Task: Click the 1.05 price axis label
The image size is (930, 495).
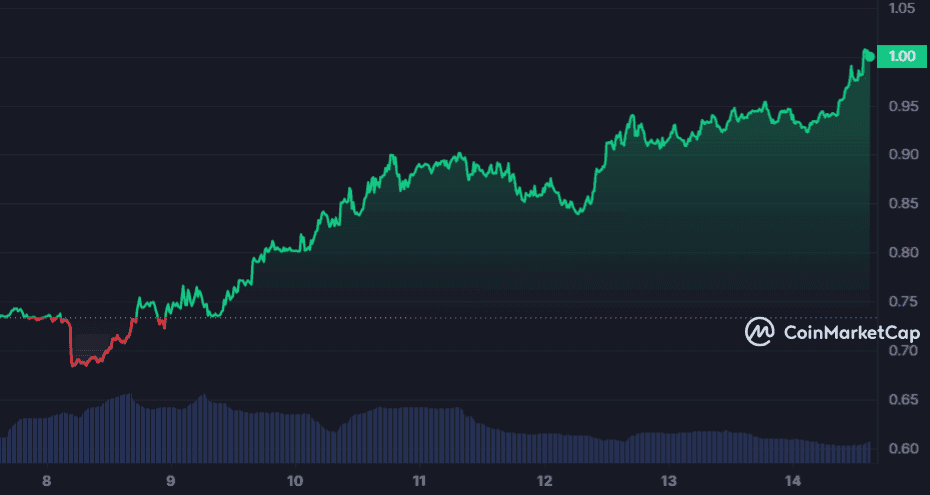Action: click(902, 9)
